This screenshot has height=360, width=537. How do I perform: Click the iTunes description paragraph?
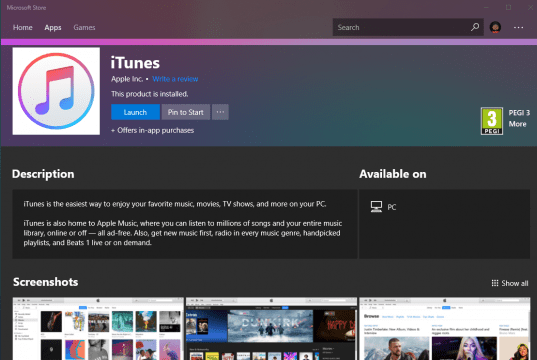coord(183,223)
